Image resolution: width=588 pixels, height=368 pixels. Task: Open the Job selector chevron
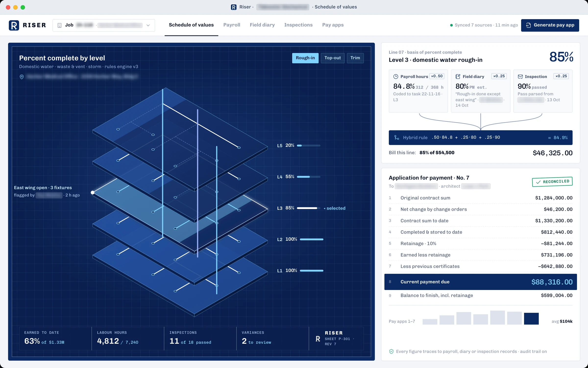coord(148,25)
